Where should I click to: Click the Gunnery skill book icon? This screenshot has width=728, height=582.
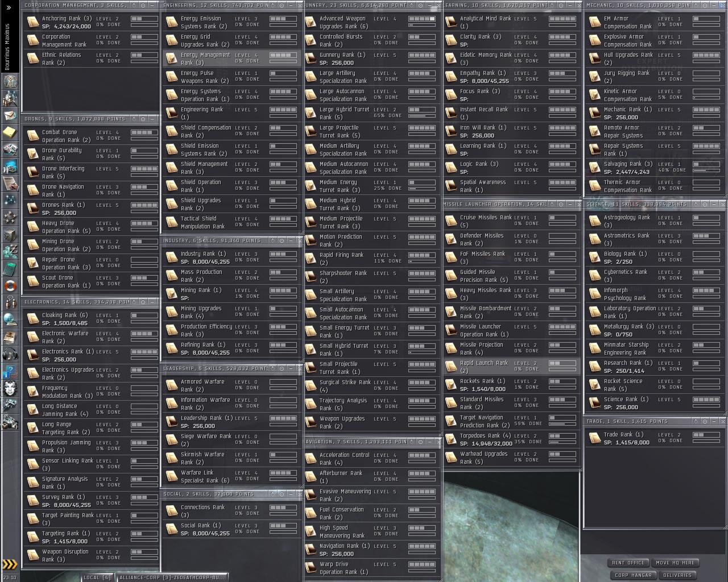(311, 59)
